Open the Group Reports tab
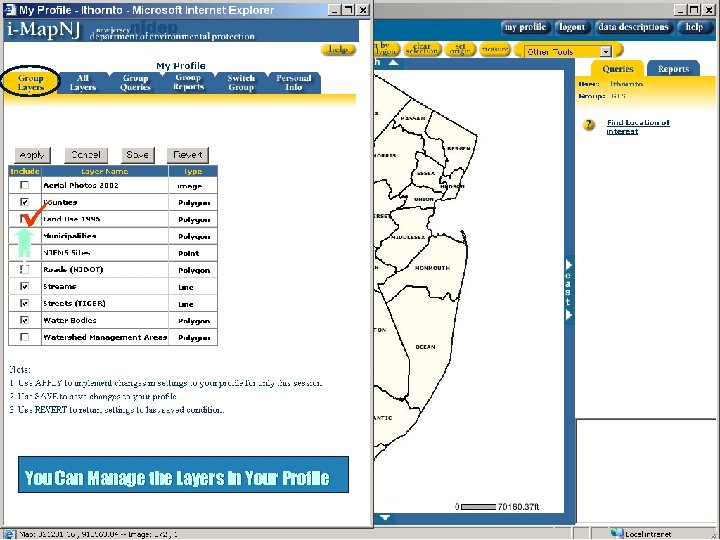 pos(188,83)
